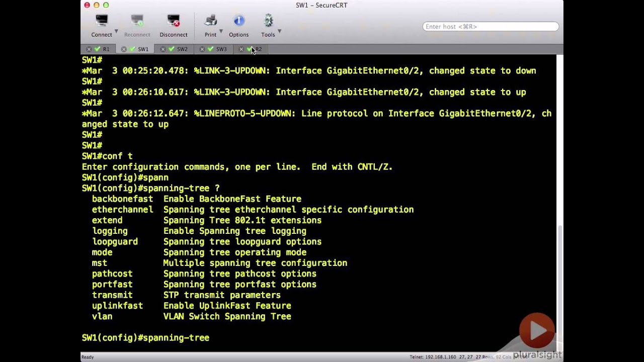Click 'Enable UplinkFast Feature' description
Viewport: 644px width, 362px height.
(227, 306)
